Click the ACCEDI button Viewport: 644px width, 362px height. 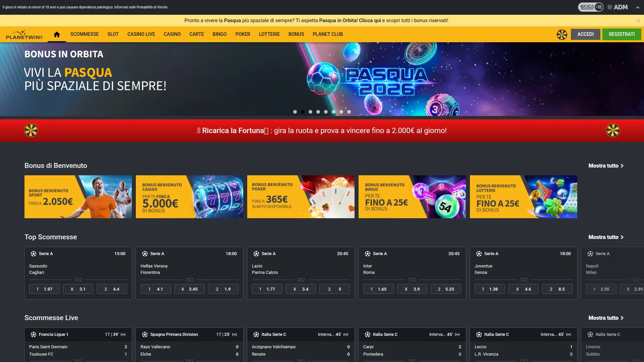coord(585,34)
